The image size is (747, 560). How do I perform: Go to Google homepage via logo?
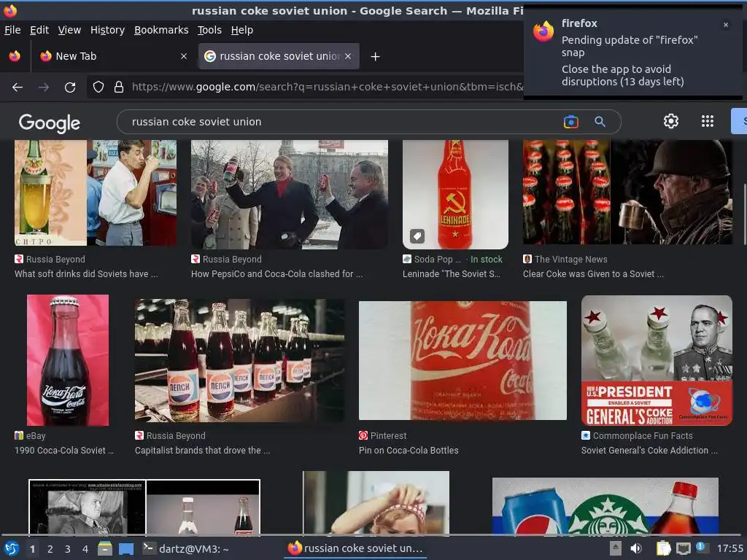[50, 122]
